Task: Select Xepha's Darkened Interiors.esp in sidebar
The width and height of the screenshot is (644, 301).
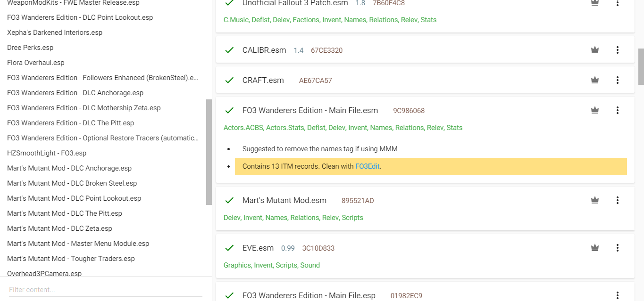Action: (x=55, y=33)
